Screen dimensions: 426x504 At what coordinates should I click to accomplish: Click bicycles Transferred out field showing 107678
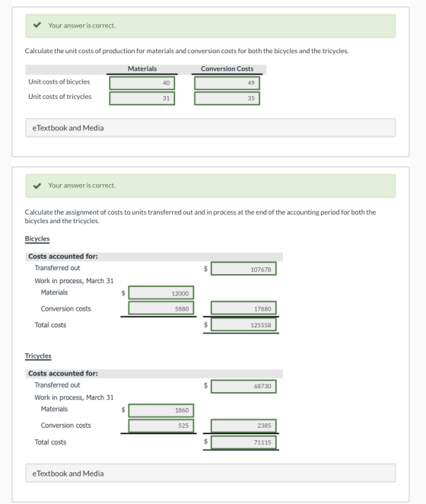(243, 269)
